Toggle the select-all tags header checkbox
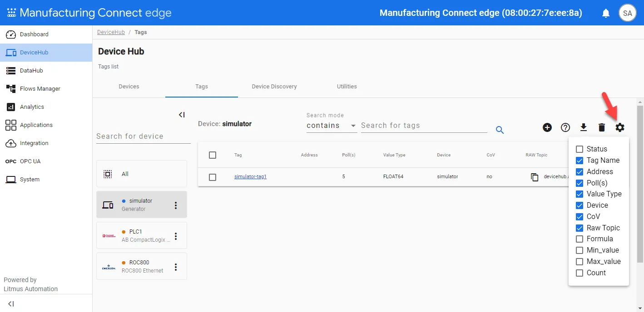Image resolution: width=644 pixels, height=312 pixels. pyautogui.click(x=213, y=155)
